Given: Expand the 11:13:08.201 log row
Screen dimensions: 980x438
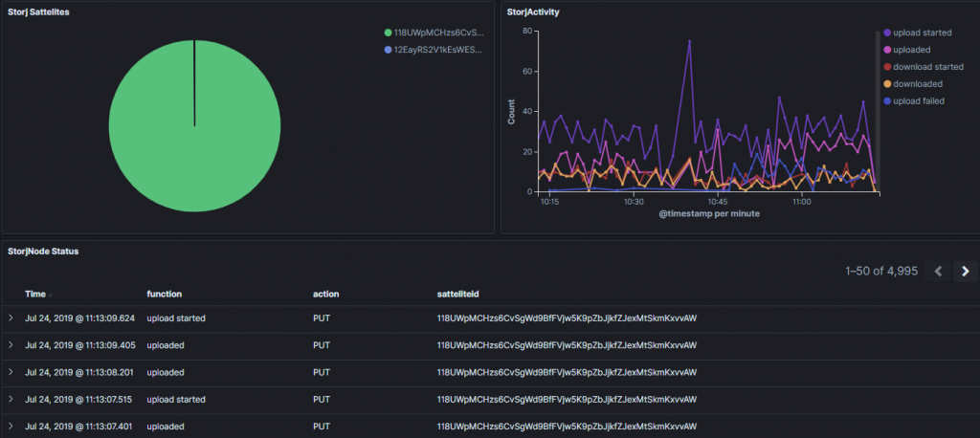Looking at the screenshot, I should point(11,372).
